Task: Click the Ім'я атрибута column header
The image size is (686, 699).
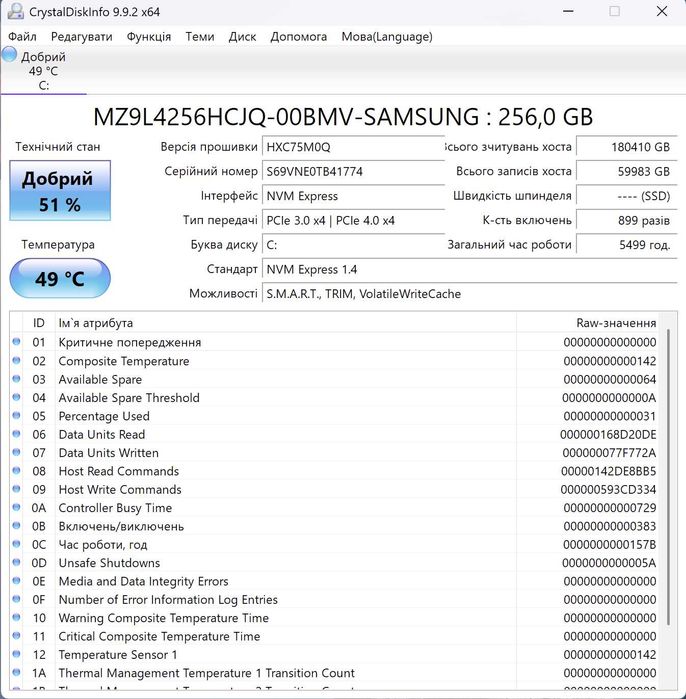Action: pyautogui.click(x=285, y=323)
